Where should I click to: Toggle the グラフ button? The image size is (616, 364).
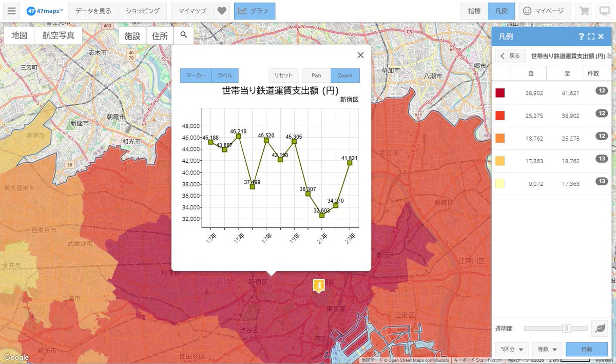click(x=255, y=11)
